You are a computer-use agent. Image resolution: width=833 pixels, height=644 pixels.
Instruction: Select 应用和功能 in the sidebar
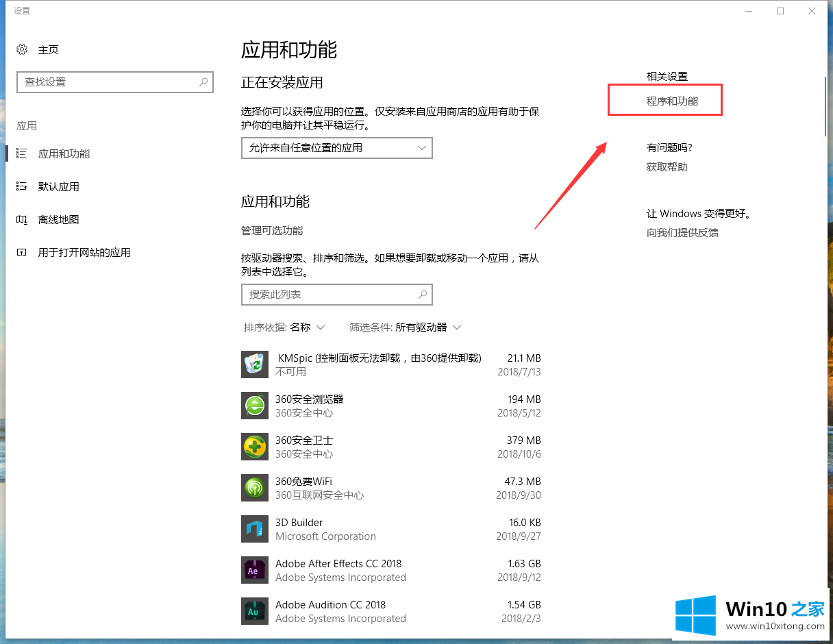pyautogui.click(x=64, y=153)
